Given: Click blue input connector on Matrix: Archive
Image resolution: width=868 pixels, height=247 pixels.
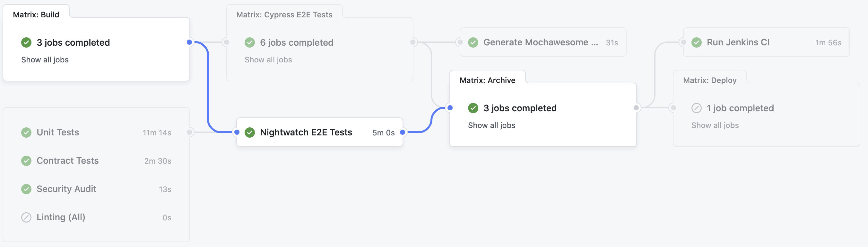Looking at the screenshot, I should pyautogui.click(x=450, y=108).
